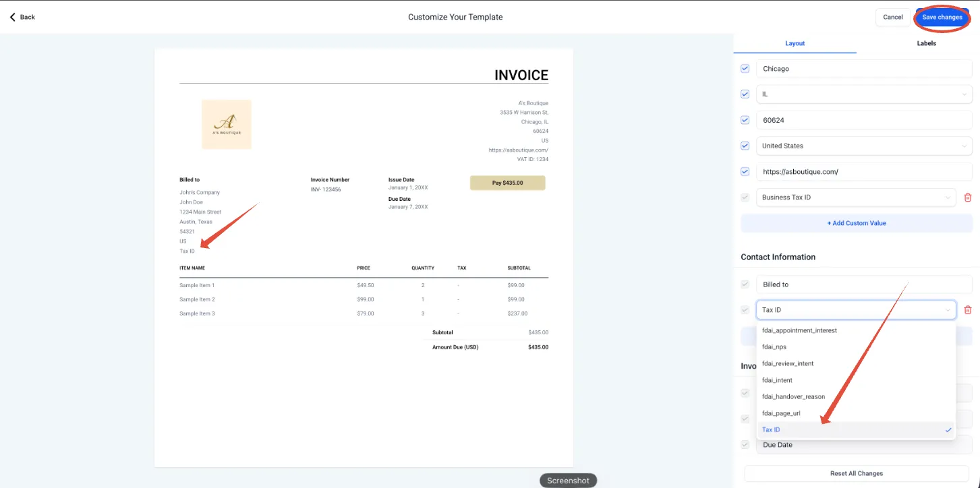Switch to the Labels tab
This screenshot has width=980, height=488.
pyautogui.click(x=926, y=43)
